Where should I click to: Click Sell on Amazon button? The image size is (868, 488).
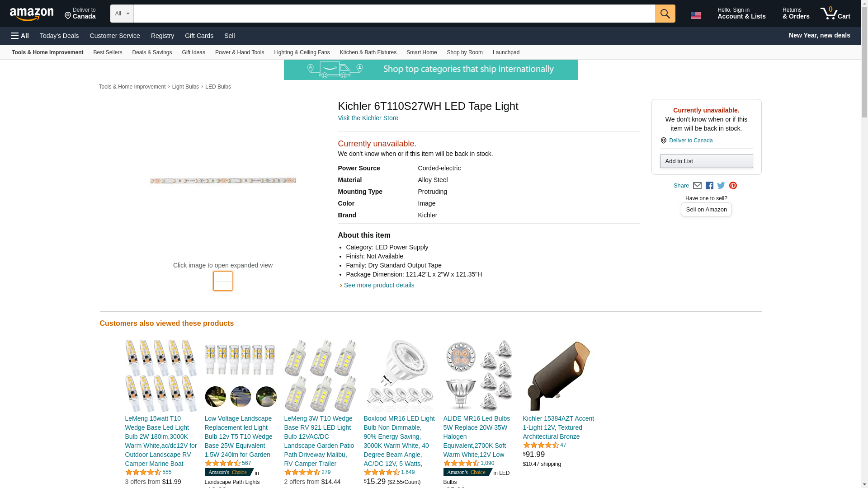pyautogui.click(x=706, y=210)
